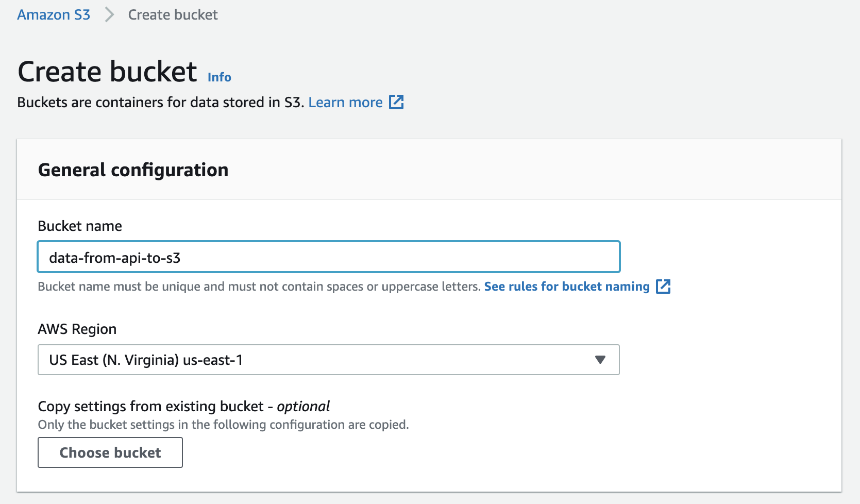The width and height of the screenshot is (860, 504).
Task: Click 'Only the bucket settings' description text
Action: (x=223, y=425)
